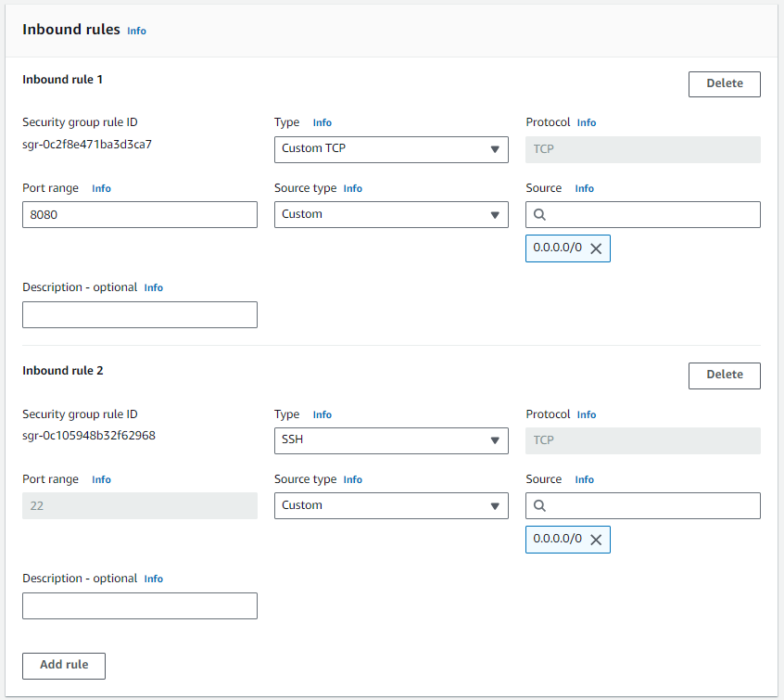Delete Inbound rule 2
The height and width of the screenshot is (700, 784).
click(x=724, y=375)
